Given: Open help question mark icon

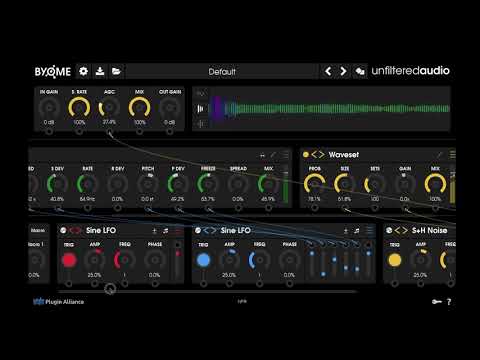Looking at the screenshot, I should [449, 302].
